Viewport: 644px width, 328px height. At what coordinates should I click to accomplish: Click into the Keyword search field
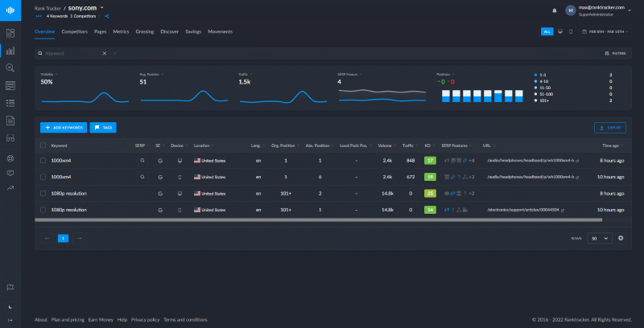coord(72,53)
